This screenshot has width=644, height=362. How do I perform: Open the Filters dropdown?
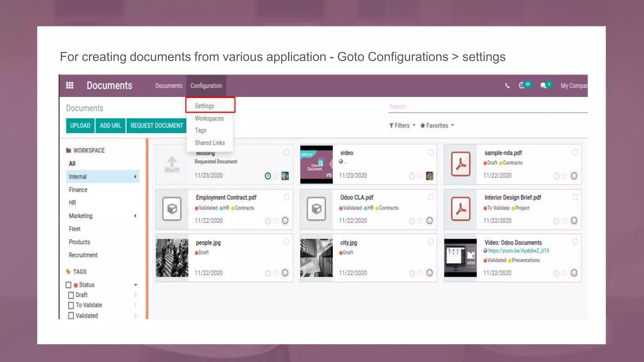click(x=402, y=125)
